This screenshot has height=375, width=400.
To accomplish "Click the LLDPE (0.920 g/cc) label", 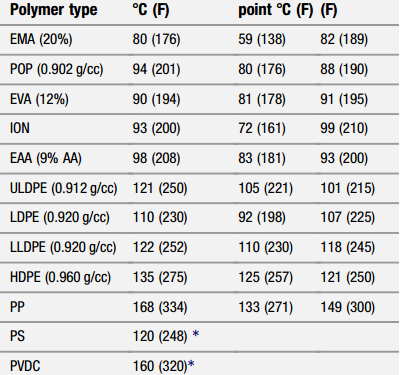I will [x=63, y=247].
